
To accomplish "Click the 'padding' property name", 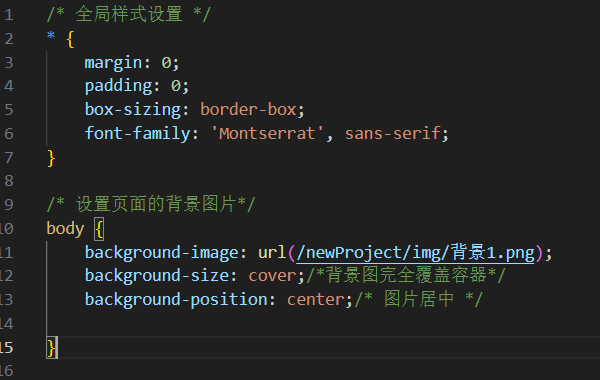I will tap(118, 86).
